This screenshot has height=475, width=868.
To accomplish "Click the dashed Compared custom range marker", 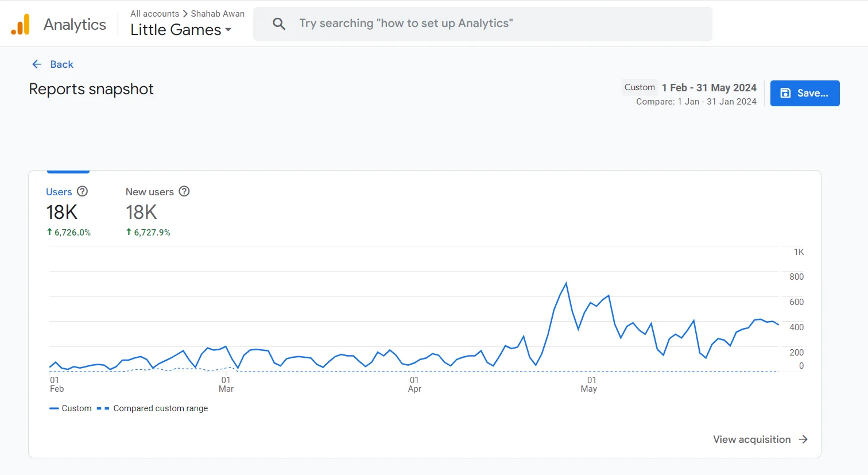I will [x=103, y=408].
